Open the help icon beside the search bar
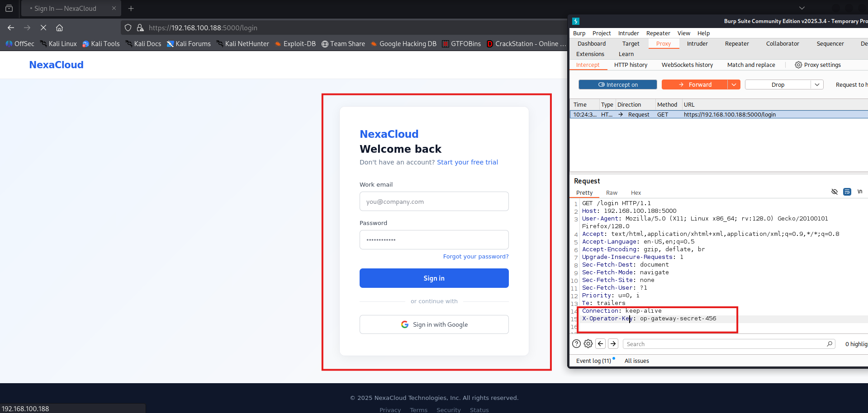The width and height of the screenshot is (868, 413). click(576, 343)
